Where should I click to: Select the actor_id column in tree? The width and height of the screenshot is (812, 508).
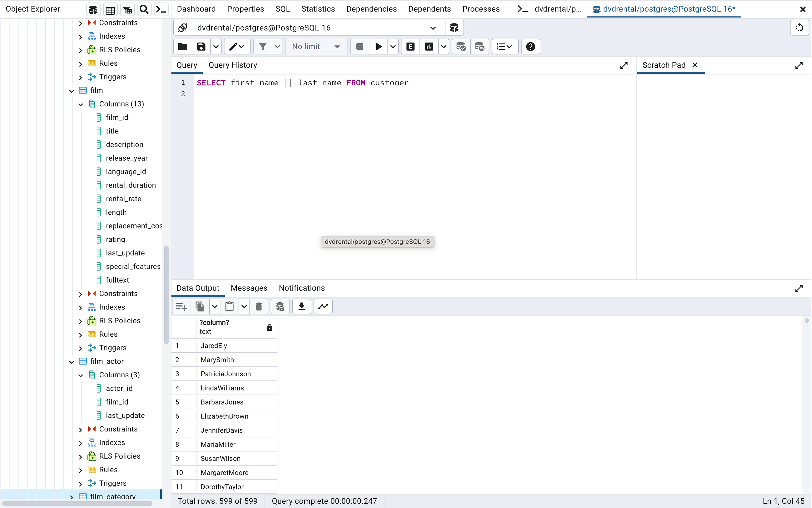tap(119, 388)
